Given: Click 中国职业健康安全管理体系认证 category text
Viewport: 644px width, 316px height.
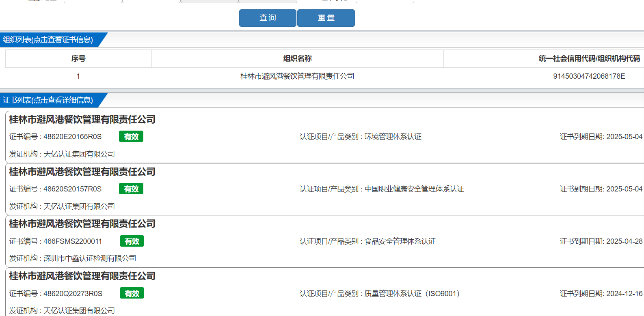Looking at the screenshot, I should click(x=414, y=189).
